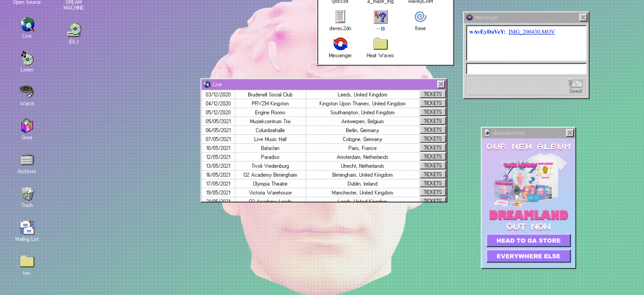Open the daves.2do document icon
The image size is (644, 295).
(x=340, y=17)
